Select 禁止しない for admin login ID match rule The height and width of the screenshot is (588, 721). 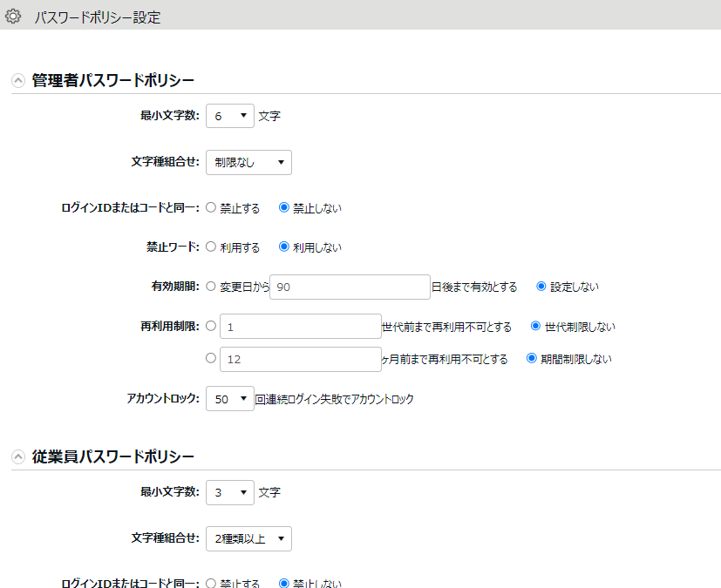coord(280,207)
